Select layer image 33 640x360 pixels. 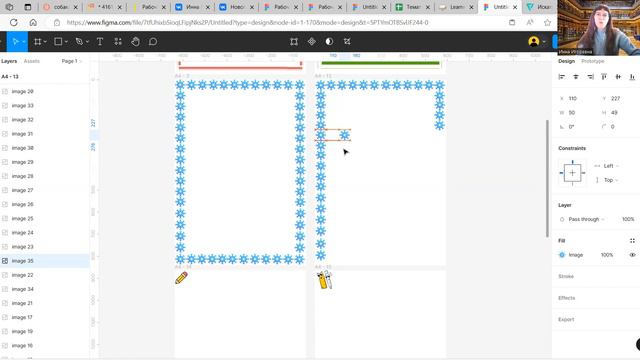click(45, 106)
